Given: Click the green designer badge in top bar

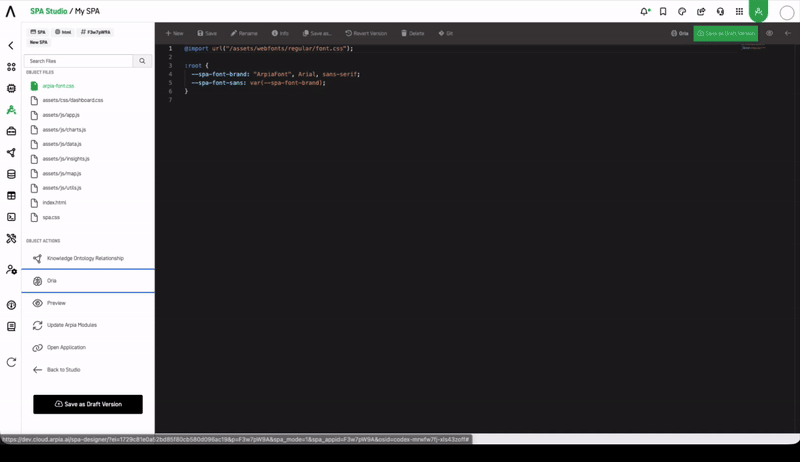Looking at the screenshot, I should click(x=758, y=11).
